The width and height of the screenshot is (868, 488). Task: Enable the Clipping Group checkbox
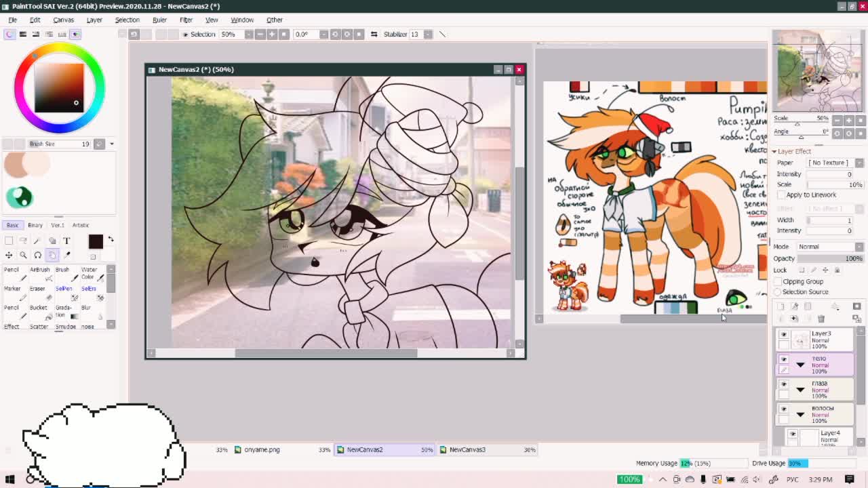[777, 281]
